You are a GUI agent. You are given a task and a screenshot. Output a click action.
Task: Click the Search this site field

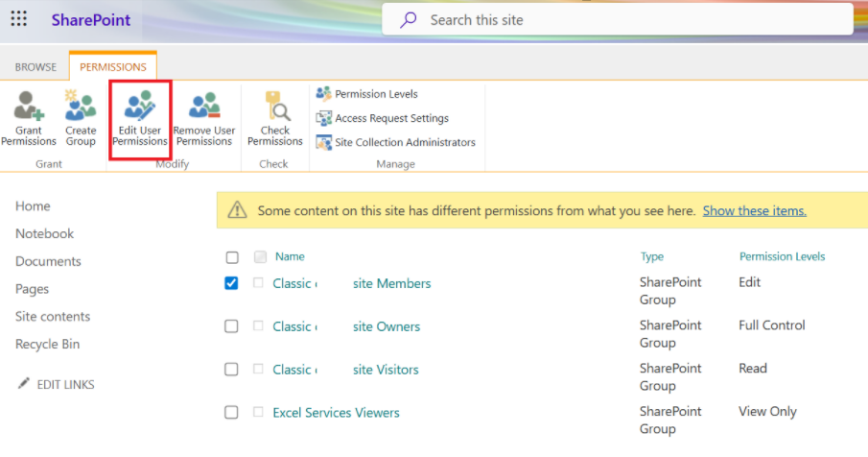618,20
